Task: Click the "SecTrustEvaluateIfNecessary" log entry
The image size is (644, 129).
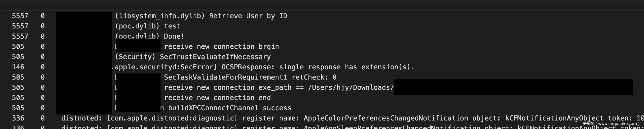Action: click(215, 57)
